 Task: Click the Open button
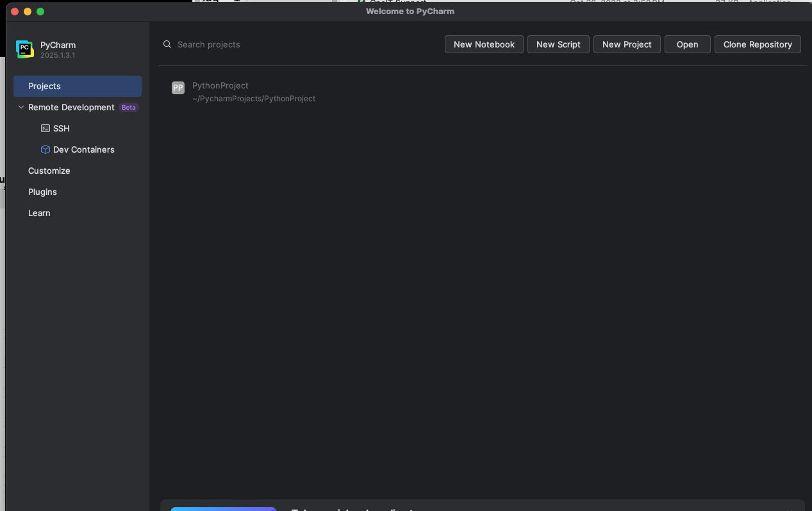click(x=688, y=44)
